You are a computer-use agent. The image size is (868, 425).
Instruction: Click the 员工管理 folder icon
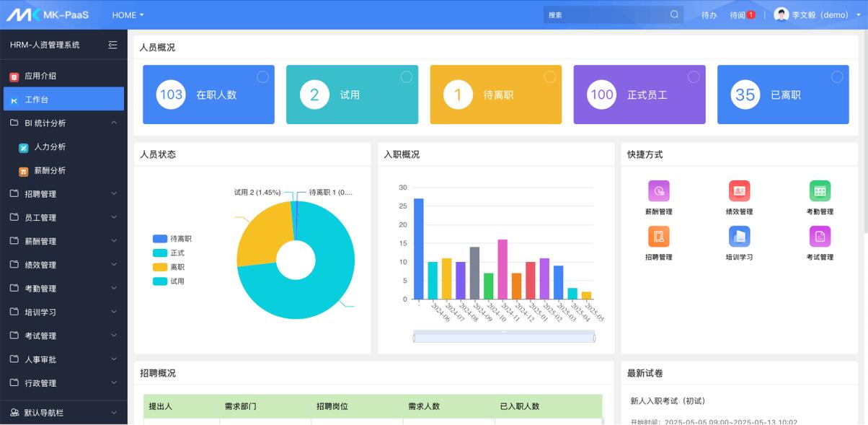(x=14, y=217)
